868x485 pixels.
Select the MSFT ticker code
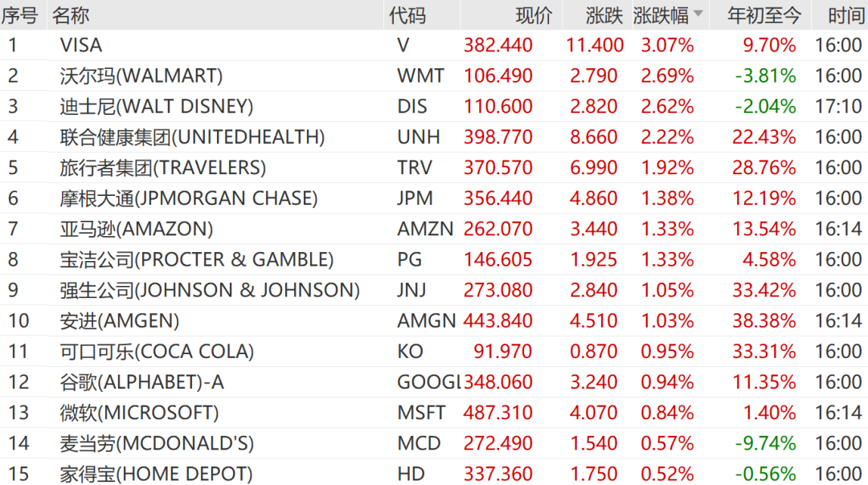421,413
